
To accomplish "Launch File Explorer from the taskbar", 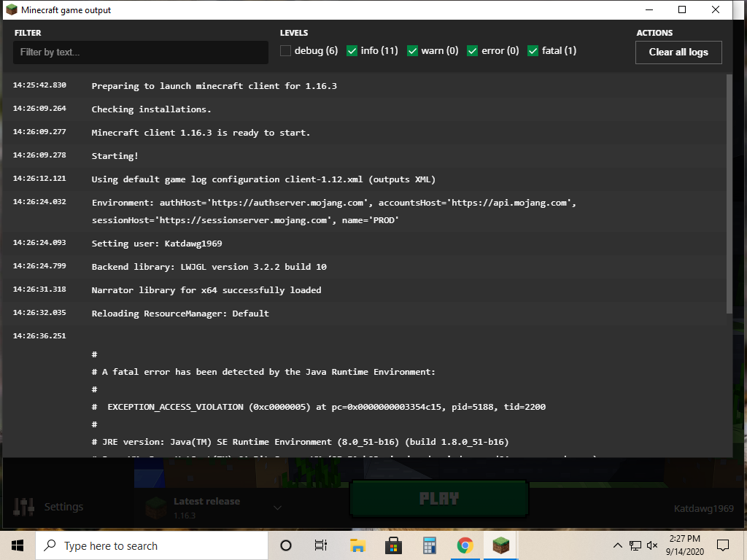I will coord(357,545).
